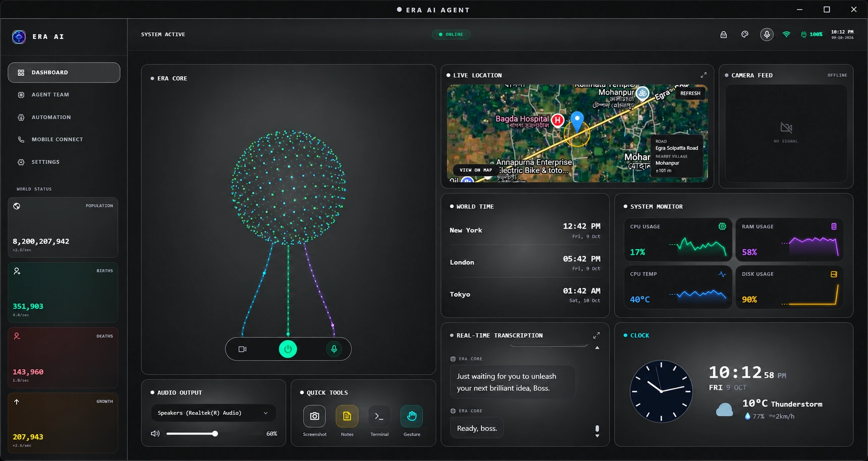Toggle the ERA Core camera button
Screen dimensions: 868x461
242,349
